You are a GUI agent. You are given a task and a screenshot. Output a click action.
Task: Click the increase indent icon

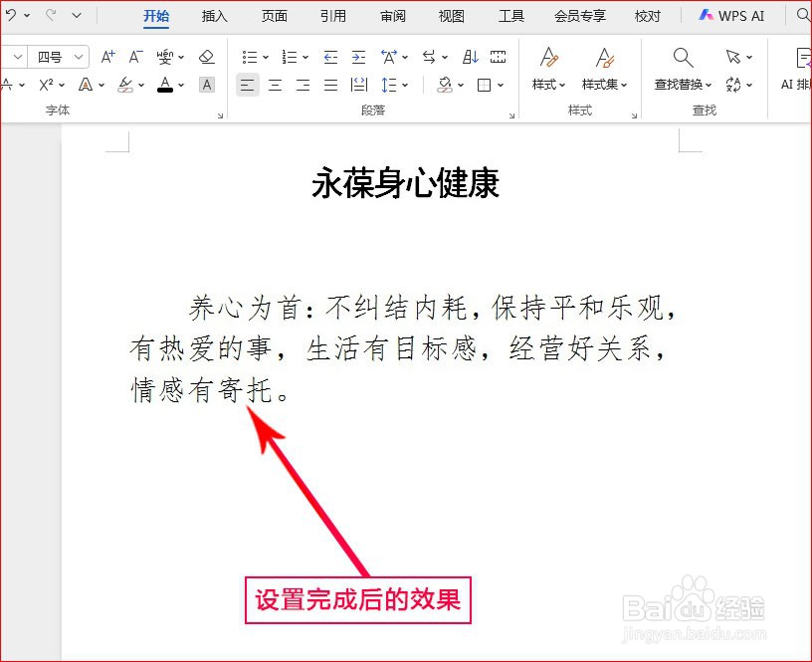point(359,57)
